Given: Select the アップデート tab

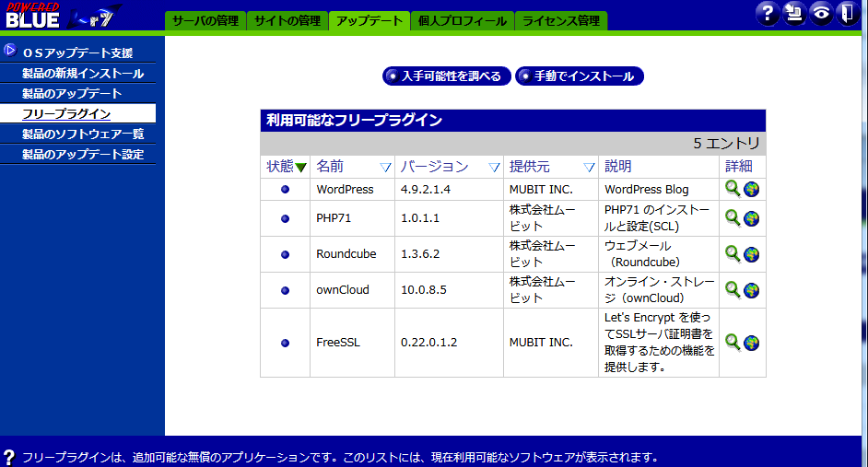Looking at the screenshot, I should pos(369,21).
